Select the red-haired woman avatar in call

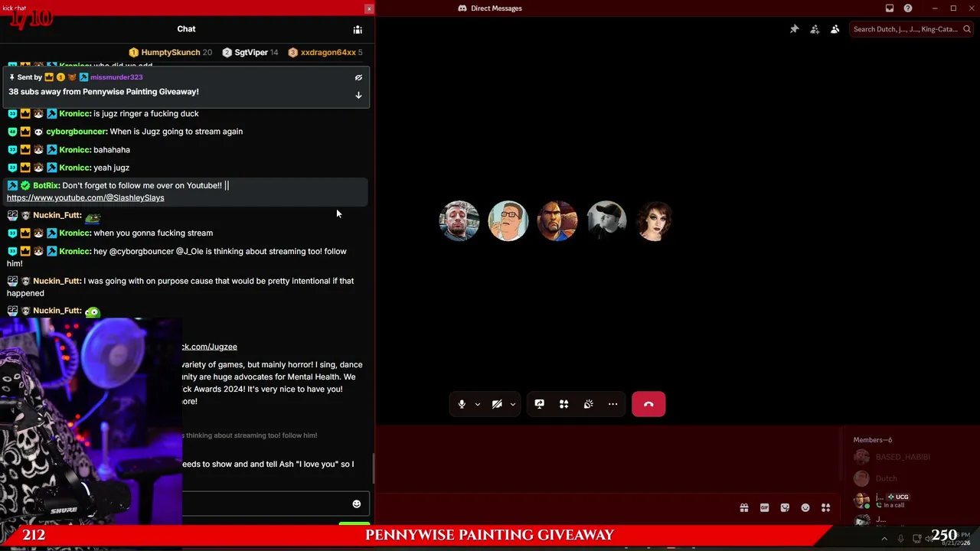(655, 220)
